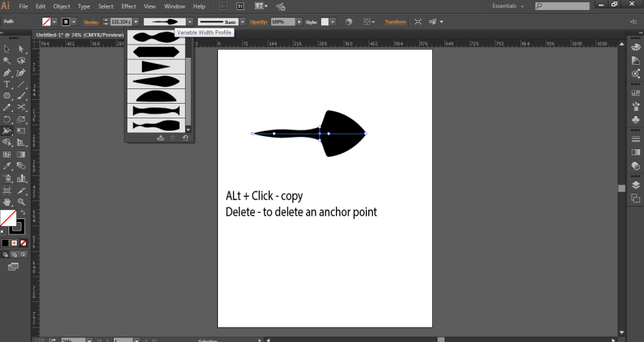The width and height of the screenshot is (644, 342).
Task: Reset Profiles button in profile list
Action: click(x=185, y=138)
